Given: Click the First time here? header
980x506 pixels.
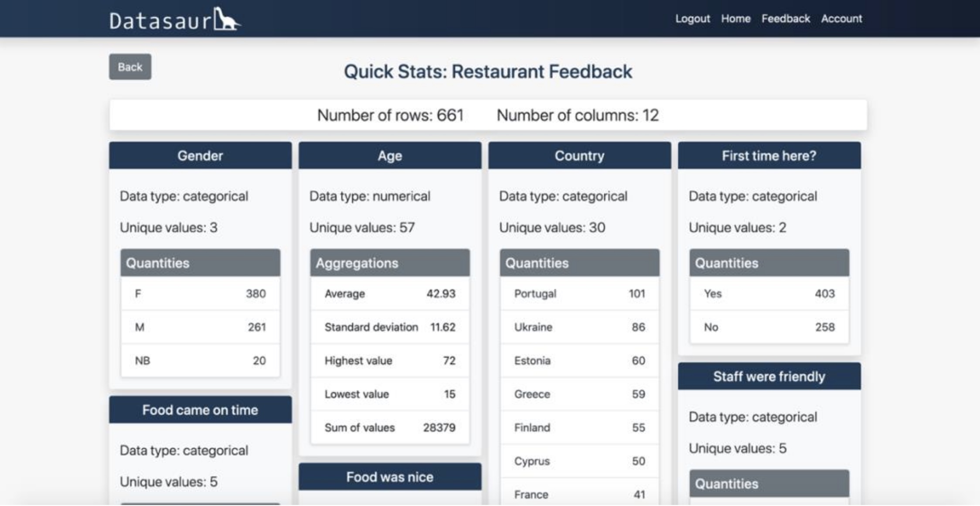Looking at the screenshot, I should [769, 156].
